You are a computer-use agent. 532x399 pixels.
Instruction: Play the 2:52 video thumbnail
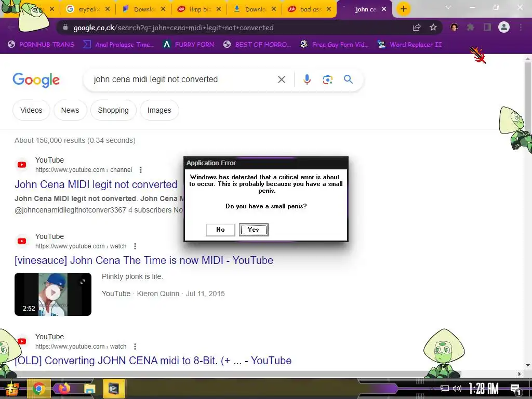coord(53,294)
